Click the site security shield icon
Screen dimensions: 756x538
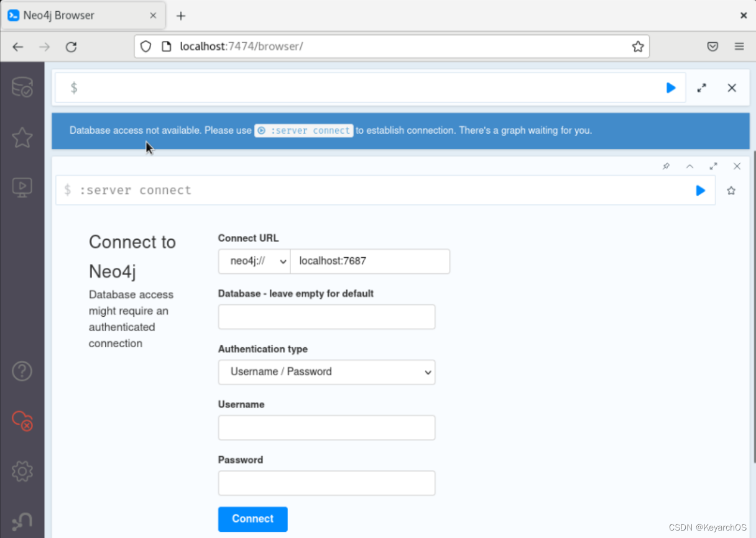(146, 47)
